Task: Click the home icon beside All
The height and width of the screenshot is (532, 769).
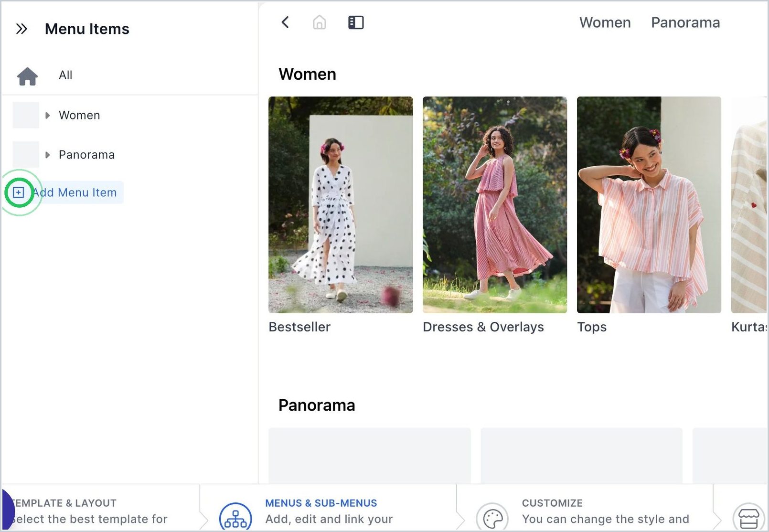Action: 27,76
